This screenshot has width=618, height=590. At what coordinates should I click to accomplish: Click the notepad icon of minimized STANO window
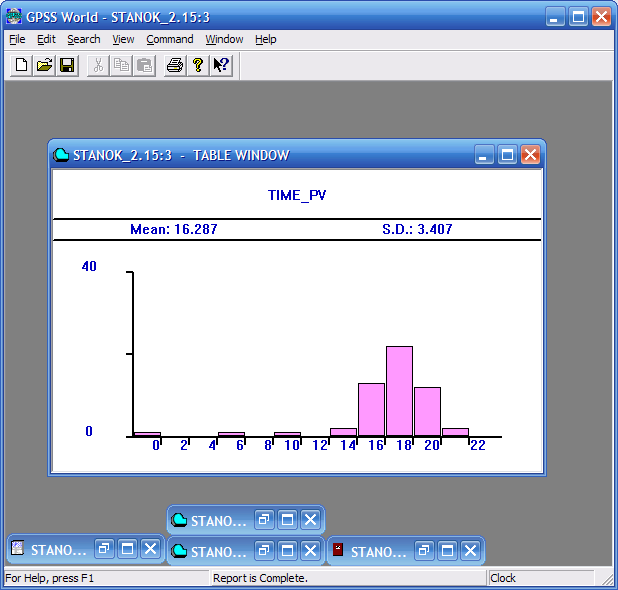[x=17, y=548]
